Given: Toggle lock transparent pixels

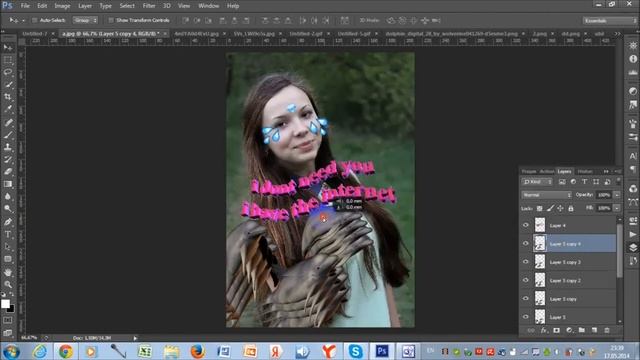Looking at the screenshot, I should coord(540,209).
